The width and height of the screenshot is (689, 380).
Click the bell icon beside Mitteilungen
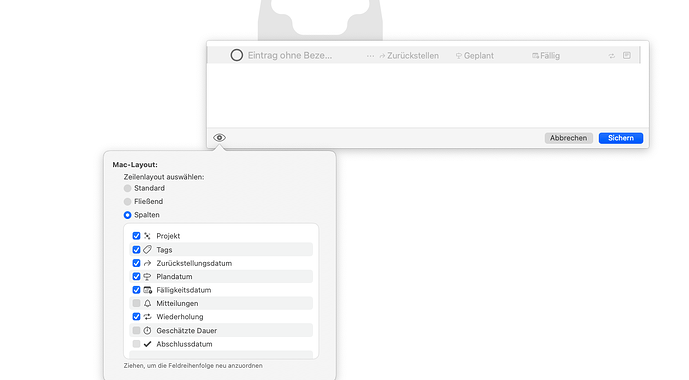click(147, 303)
